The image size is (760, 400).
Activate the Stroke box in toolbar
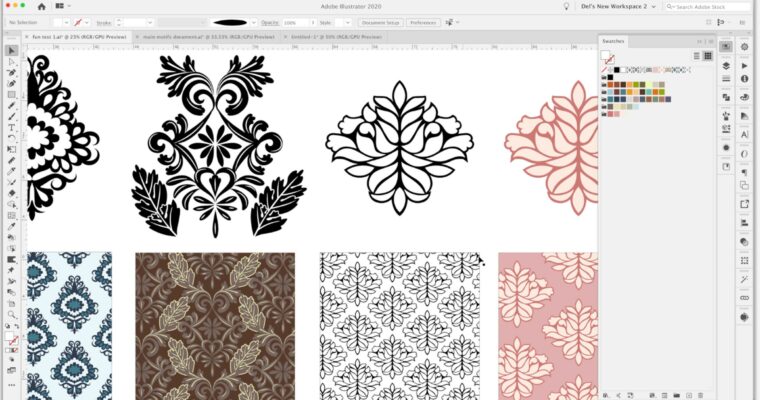coord(15,341)
